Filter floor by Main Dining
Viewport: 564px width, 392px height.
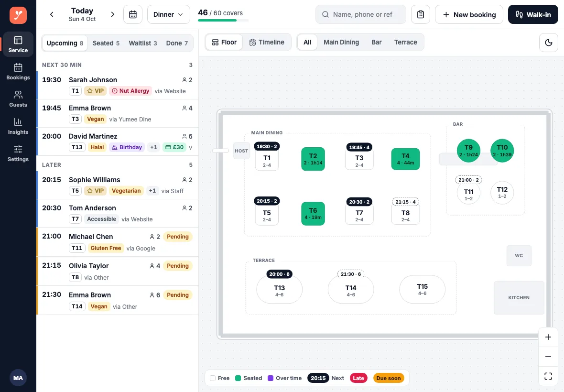tap(341, 43)
